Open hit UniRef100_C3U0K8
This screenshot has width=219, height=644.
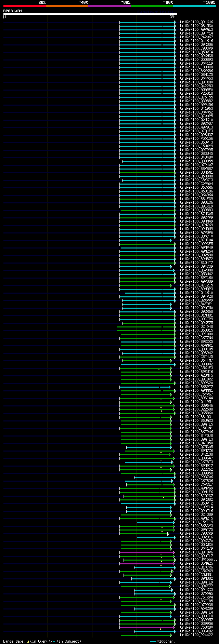[196, 67]
